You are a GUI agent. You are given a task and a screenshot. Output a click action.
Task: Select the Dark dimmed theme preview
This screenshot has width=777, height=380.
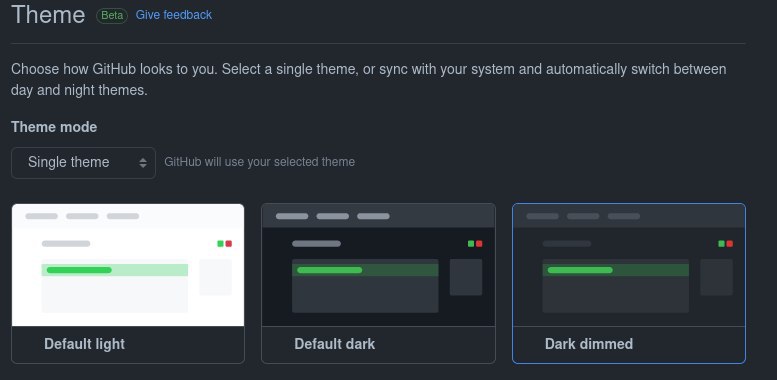coord(628,265)
